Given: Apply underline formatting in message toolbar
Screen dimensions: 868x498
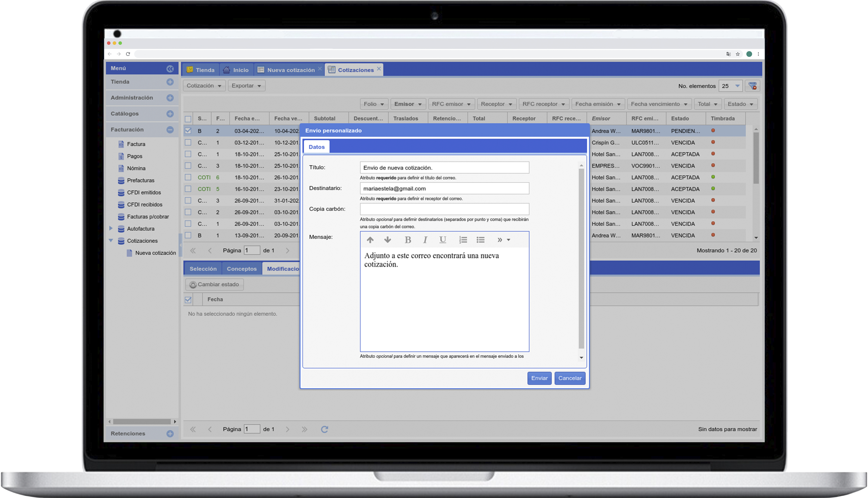Looking at the screenshot, I should click(x=443, y=240).
